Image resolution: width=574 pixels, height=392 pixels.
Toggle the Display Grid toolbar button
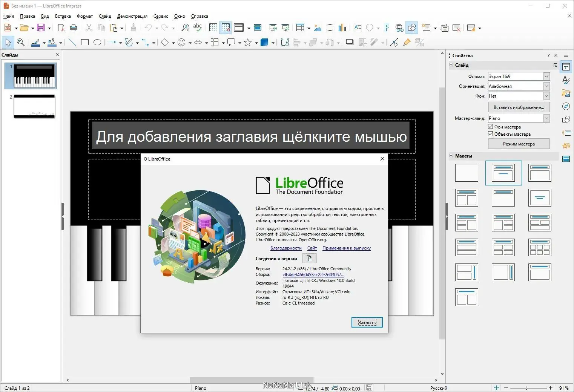(x=213, y=28)
